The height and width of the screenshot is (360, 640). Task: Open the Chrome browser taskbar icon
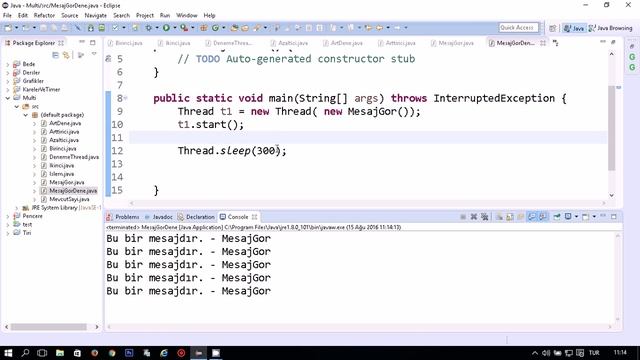[x=112, y=353]
